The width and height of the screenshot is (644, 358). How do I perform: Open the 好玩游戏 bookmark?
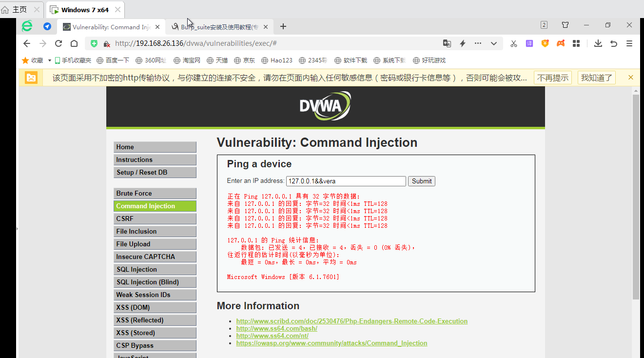(429, 60)
